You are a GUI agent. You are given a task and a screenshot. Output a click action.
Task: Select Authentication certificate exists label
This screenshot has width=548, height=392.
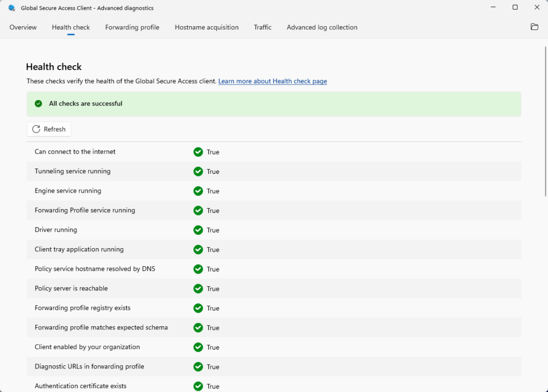(80, 386)
